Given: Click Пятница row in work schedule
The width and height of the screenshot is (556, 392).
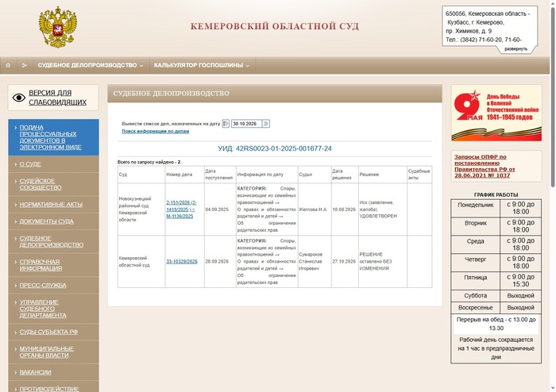Looking at the screenshot, I should click(496, 281).
